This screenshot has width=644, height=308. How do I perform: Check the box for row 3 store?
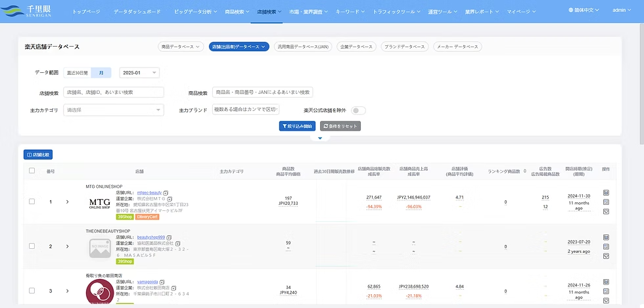32,291
